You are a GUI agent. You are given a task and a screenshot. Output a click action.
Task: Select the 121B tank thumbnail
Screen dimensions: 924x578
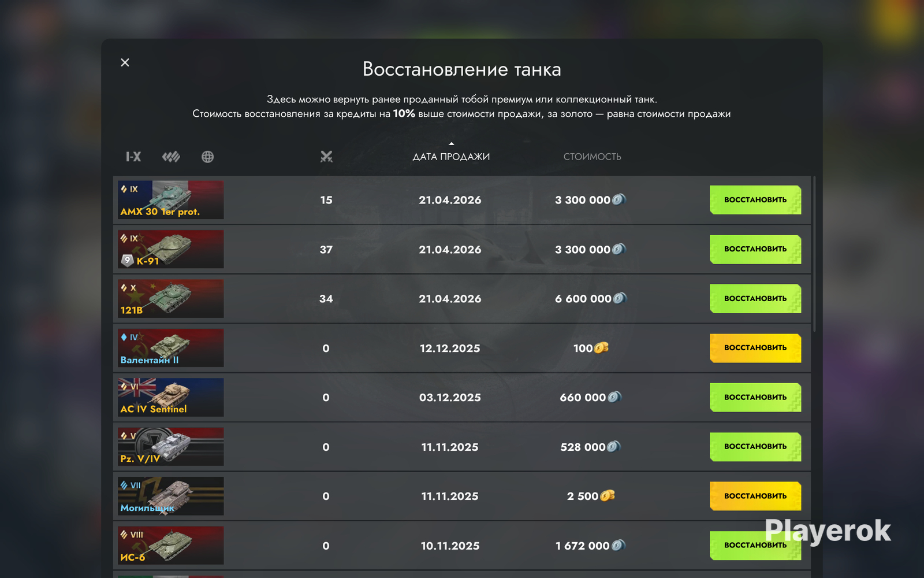[171, 299]
